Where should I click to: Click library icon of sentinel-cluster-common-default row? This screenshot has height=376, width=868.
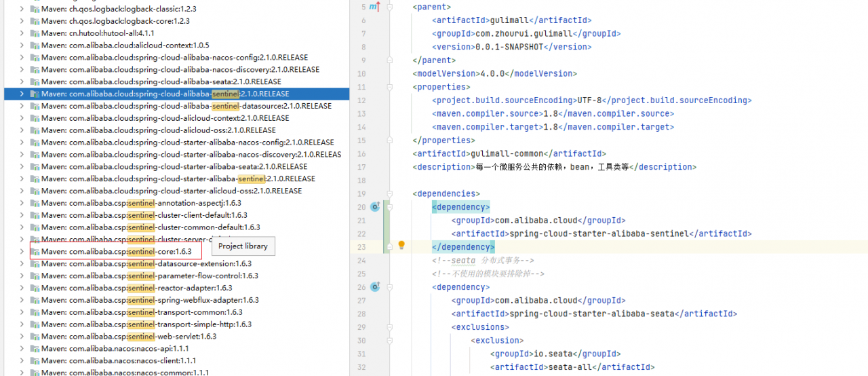35,227
